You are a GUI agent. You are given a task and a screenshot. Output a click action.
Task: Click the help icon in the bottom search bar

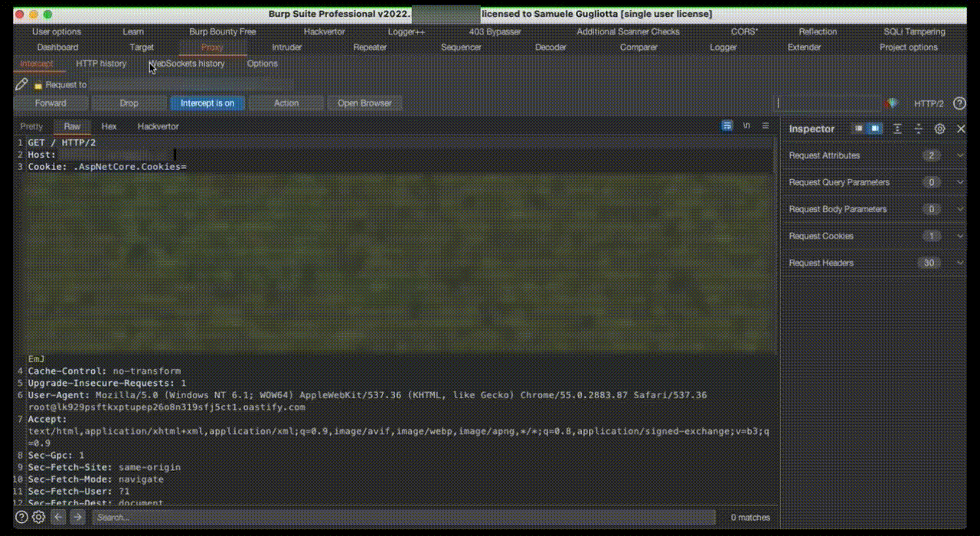(21, 517)
